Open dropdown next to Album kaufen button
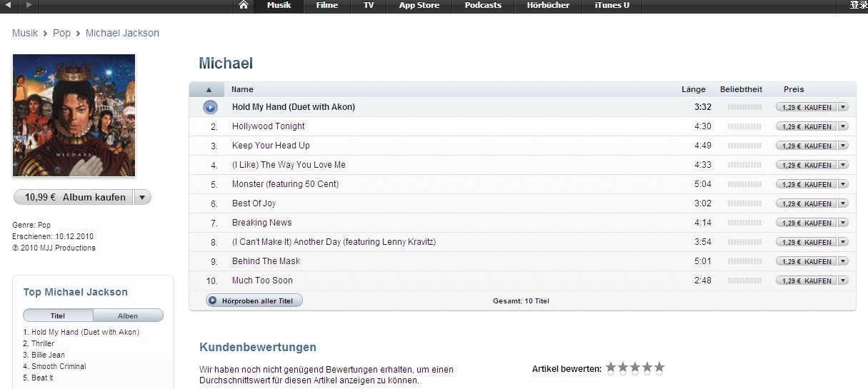 (142, 198)
